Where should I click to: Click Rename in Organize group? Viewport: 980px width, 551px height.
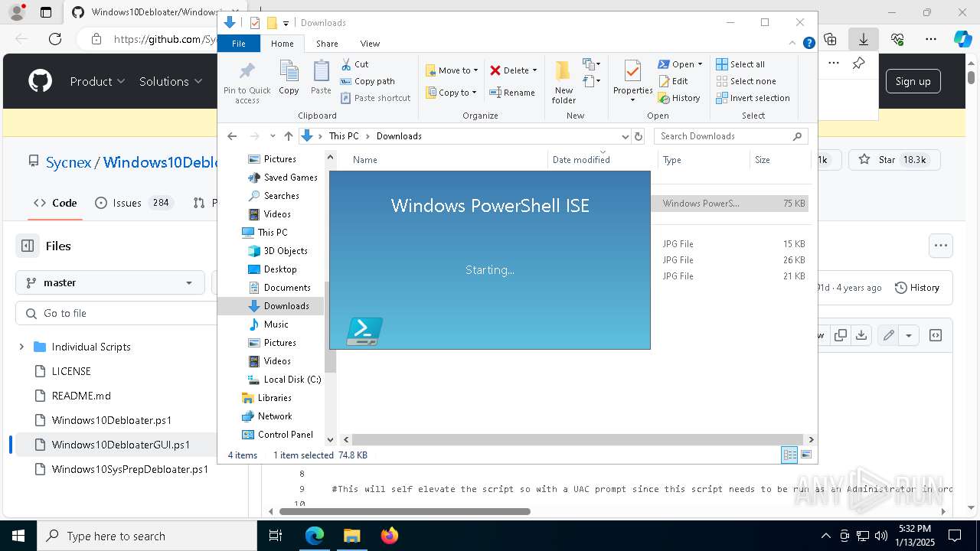pyautogui.click(x=512, y=93)
